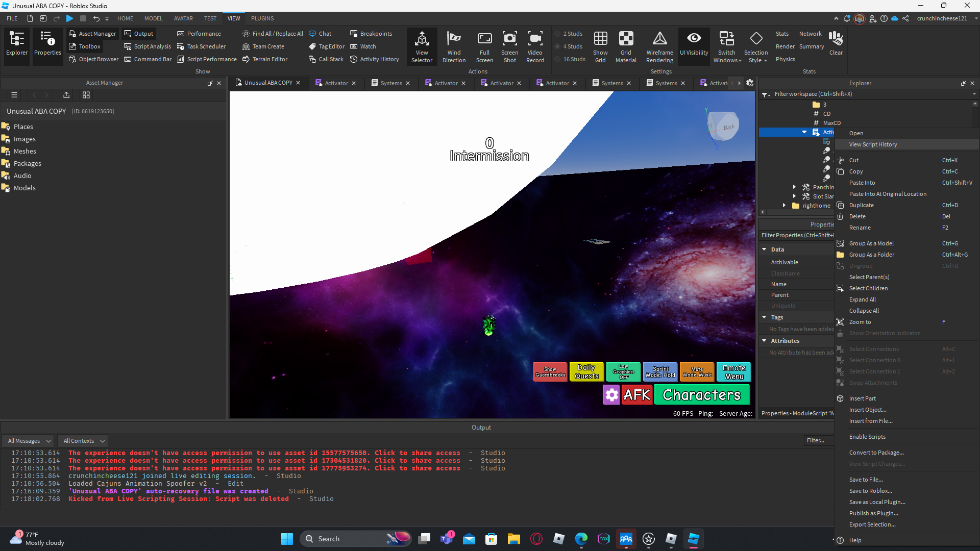Open the Emote Menu button
Screen dimensions: 980x551
click(x=734, y=372)
